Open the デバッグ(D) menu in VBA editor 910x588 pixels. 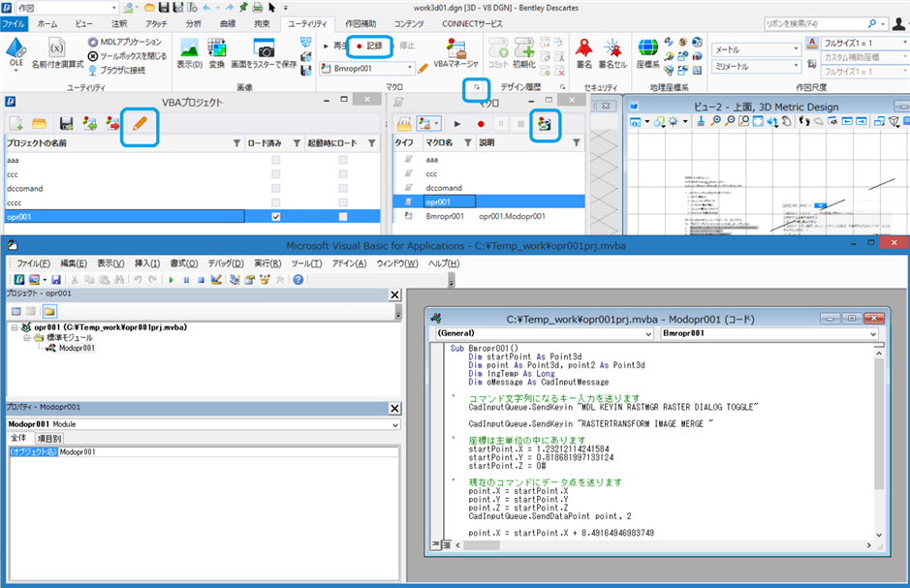point(226,263)
